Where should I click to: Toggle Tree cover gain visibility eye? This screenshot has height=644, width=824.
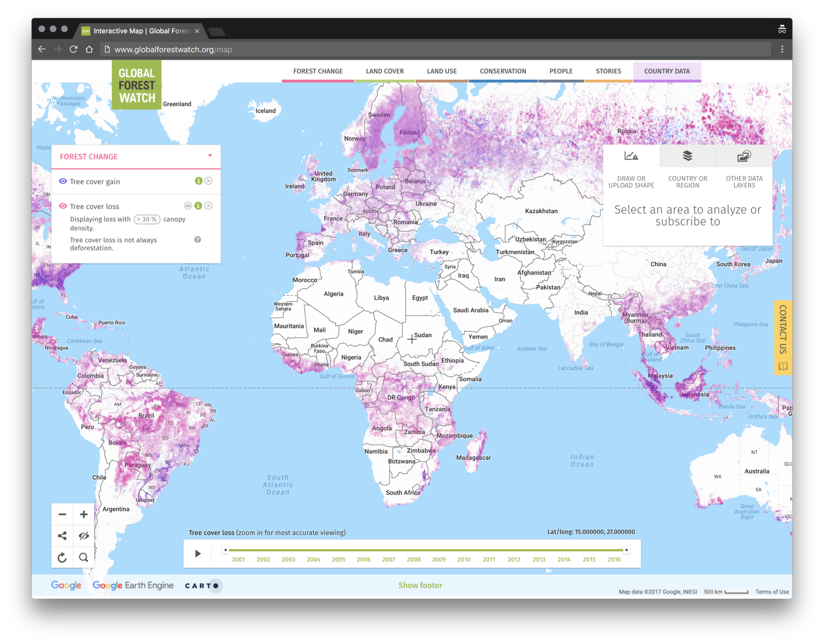(62, 181)
